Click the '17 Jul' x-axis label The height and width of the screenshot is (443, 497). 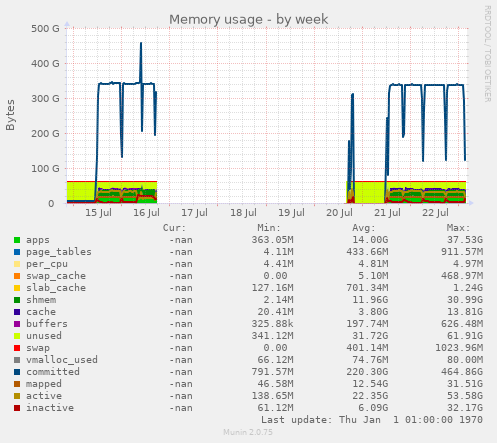click(x=194, y=213)
